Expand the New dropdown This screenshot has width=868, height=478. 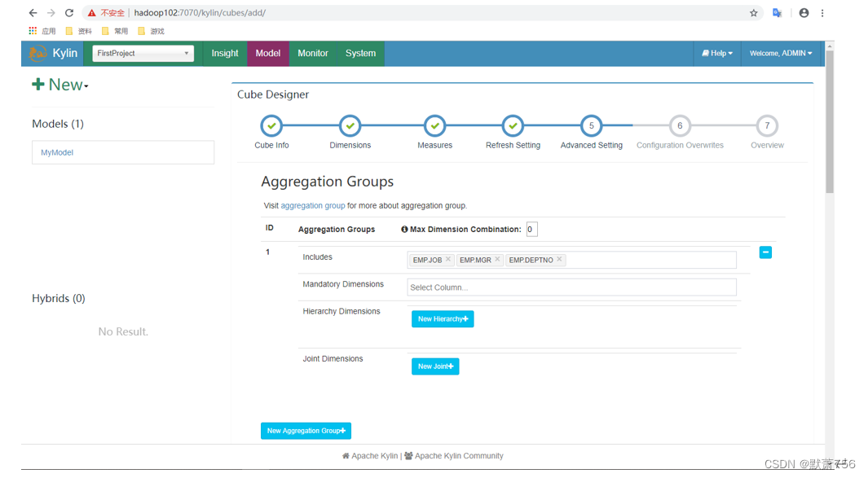click(59, 85)
